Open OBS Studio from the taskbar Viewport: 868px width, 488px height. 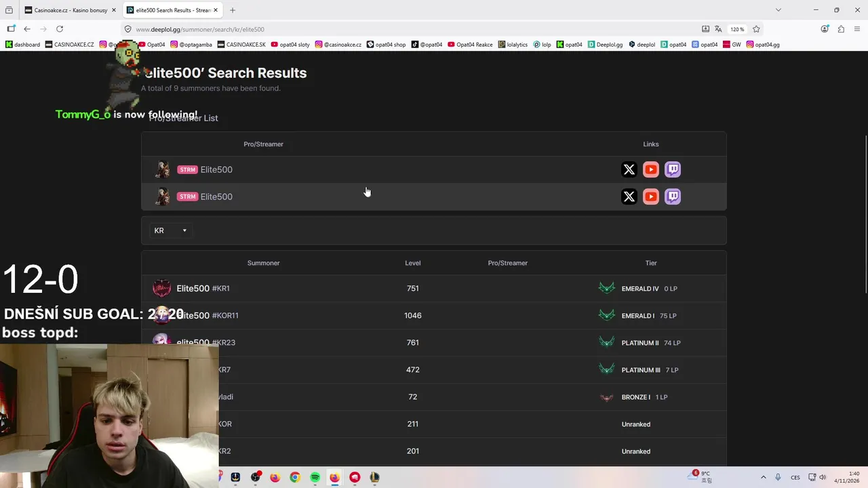point(255,477)
